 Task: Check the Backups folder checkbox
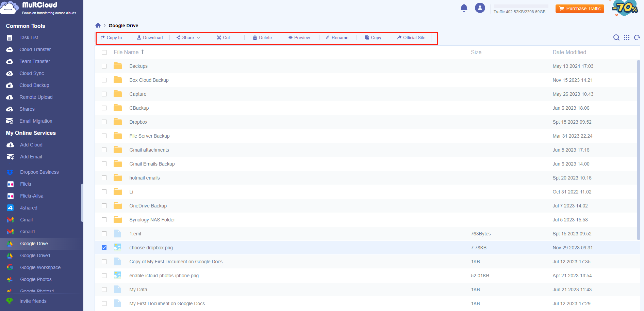[x=104, y=66]
